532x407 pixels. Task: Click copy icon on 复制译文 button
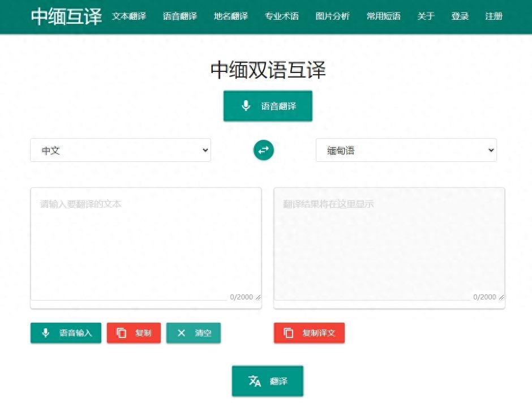(289, 333)
